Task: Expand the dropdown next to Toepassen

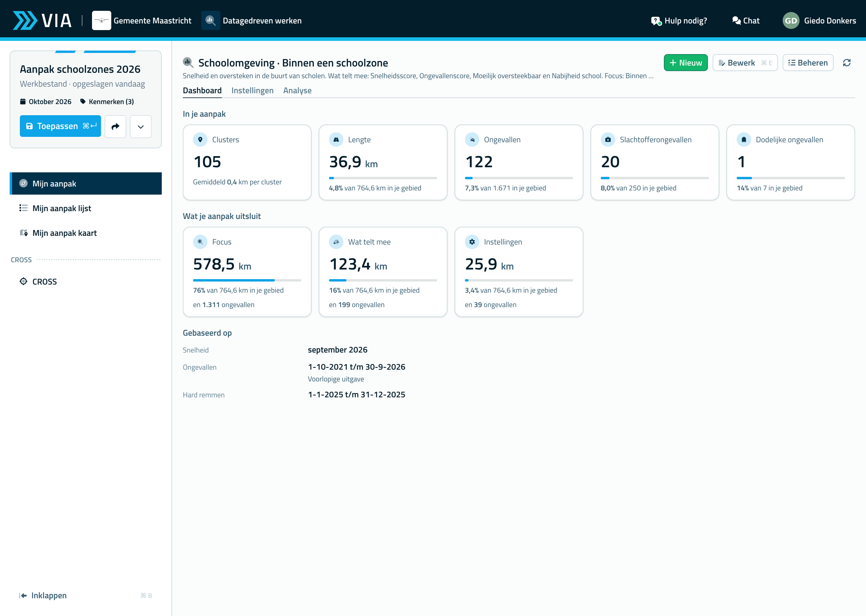Action: click(x=141, y=126)
